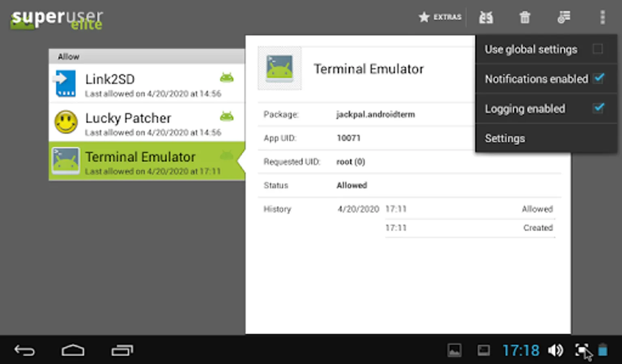This screenshot has height=364, width=622.
Task: Click history date 4/20/2020
Action: 358,209
